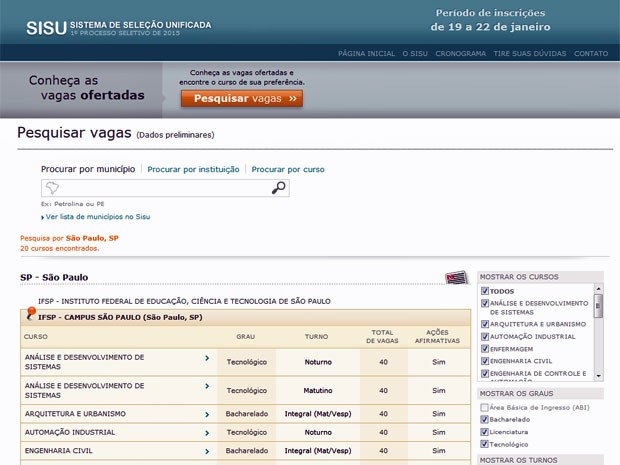Screen dimensions: 620x465
Task: Click the Brazil map icon in search field
Action: click(56, 188)
